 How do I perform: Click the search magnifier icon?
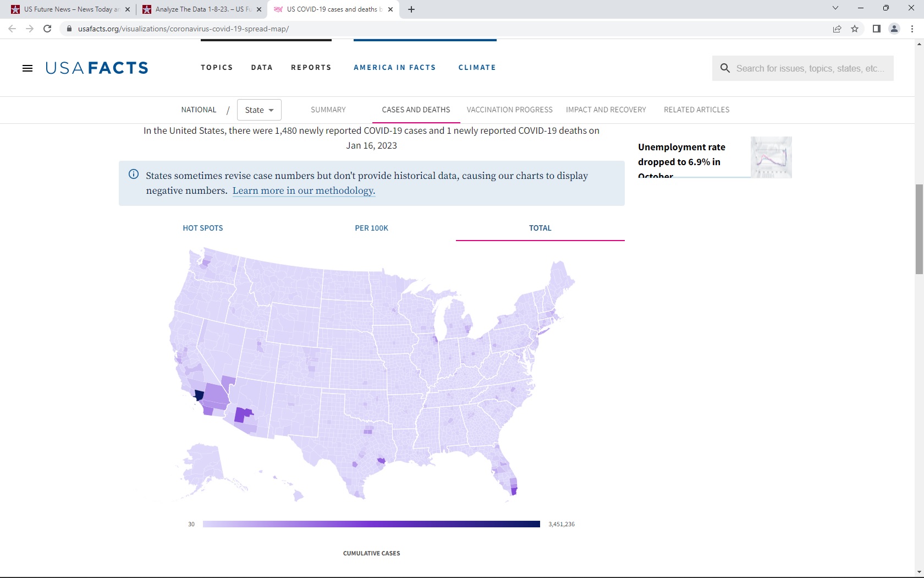[x=725, y=68]
